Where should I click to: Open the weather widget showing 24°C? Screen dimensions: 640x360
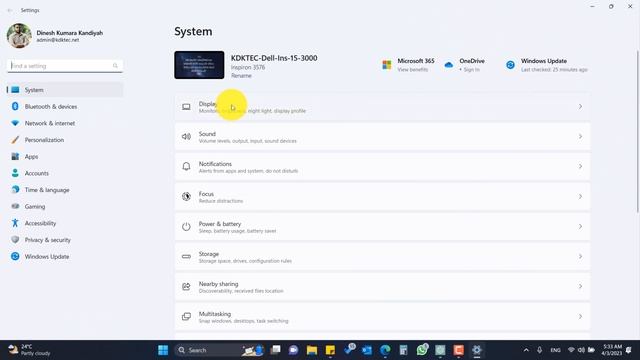pyautogui.click(x=29, y=350)
